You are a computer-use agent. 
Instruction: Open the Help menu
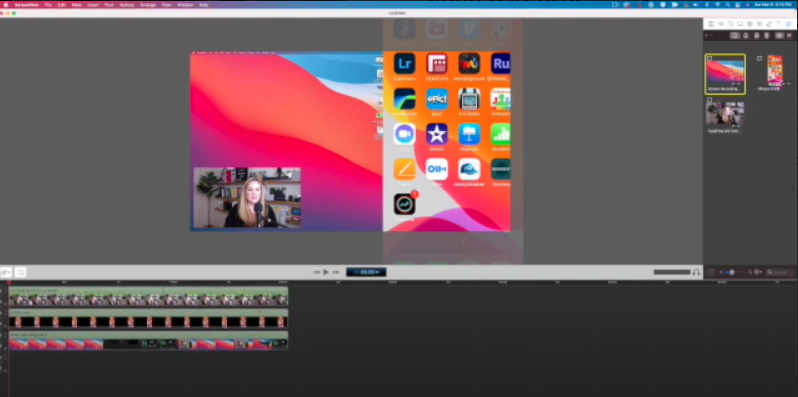coord(204,5)
